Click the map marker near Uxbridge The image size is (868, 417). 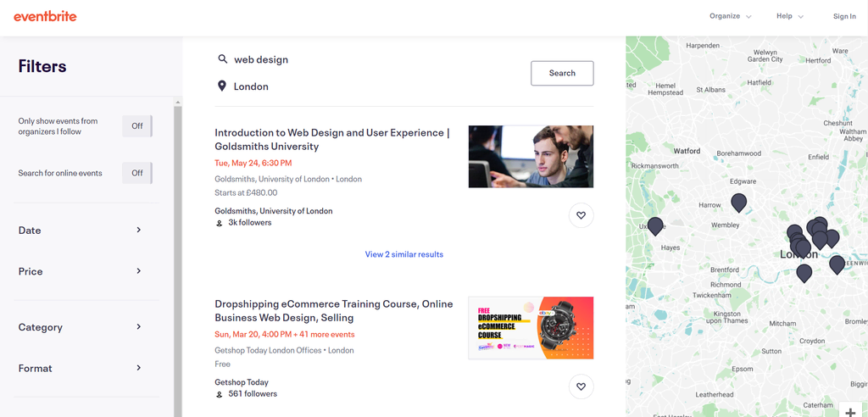point(655,225)
